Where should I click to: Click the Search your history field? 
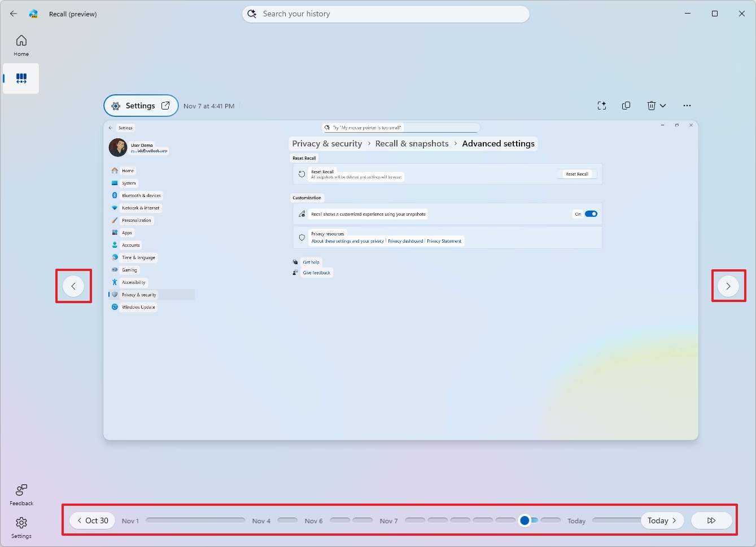[386, 14]
